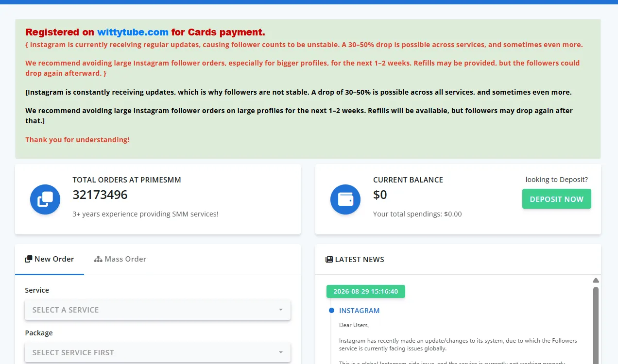Click the Package dropdown caret arrow
This screenshot has width=618, height=364.
point(281,352)
